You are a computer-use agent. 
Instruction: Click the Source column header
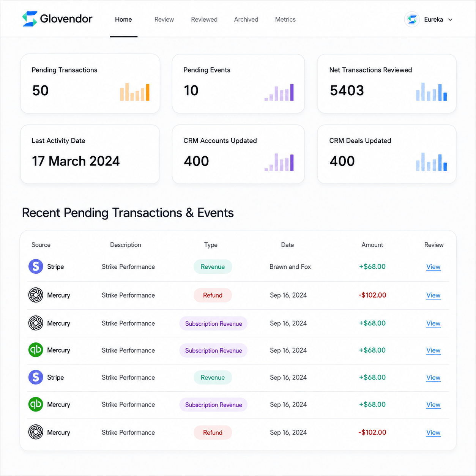[x=41, y=245]
